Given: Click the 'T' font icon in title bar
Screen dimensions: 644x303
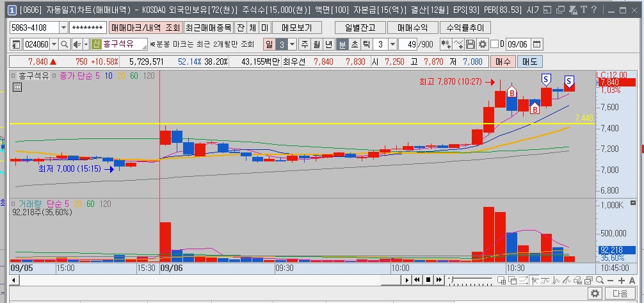Looking at the screenshot, I should pos(583,10).
